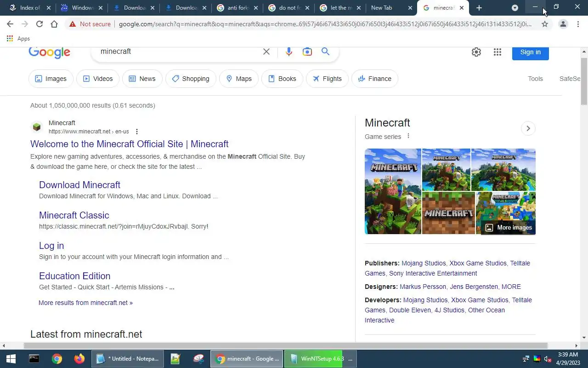Filter results by Images
588x368 pixels.
click(x=51, y=79)
